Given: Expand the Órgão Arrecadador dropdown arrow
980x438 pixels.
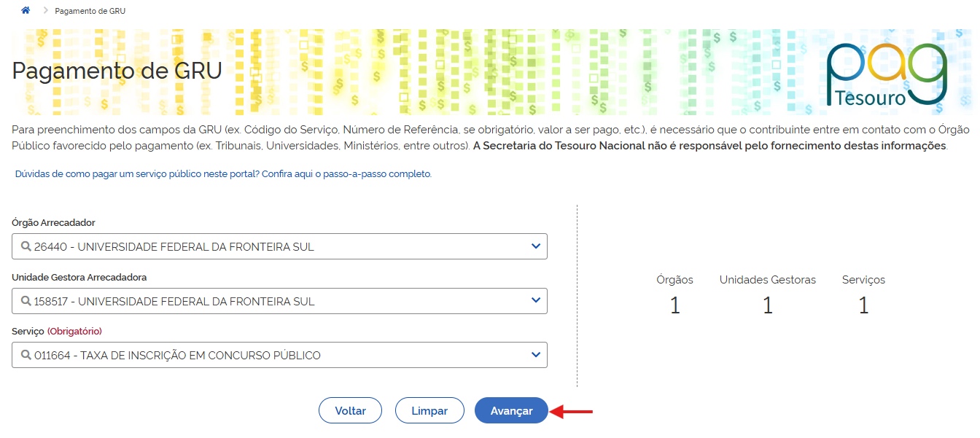Looking at the screenshot, I should pos(536,246).
